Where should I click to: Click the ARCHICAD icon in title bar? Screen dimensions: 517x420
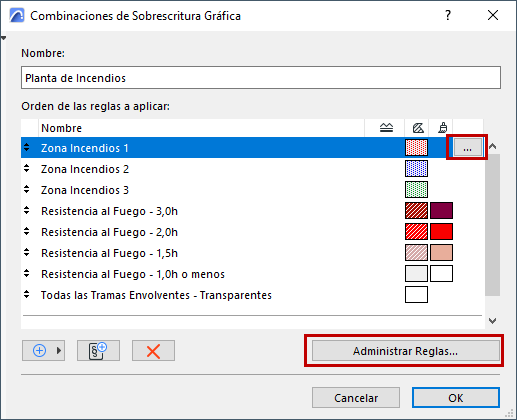pyautogui.click(x=17, y=15)
